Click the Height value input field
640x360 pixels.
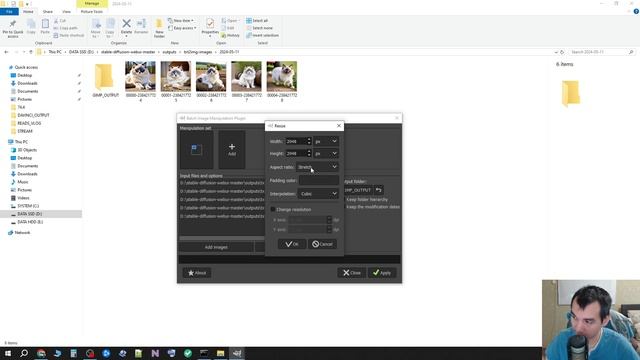296,153
